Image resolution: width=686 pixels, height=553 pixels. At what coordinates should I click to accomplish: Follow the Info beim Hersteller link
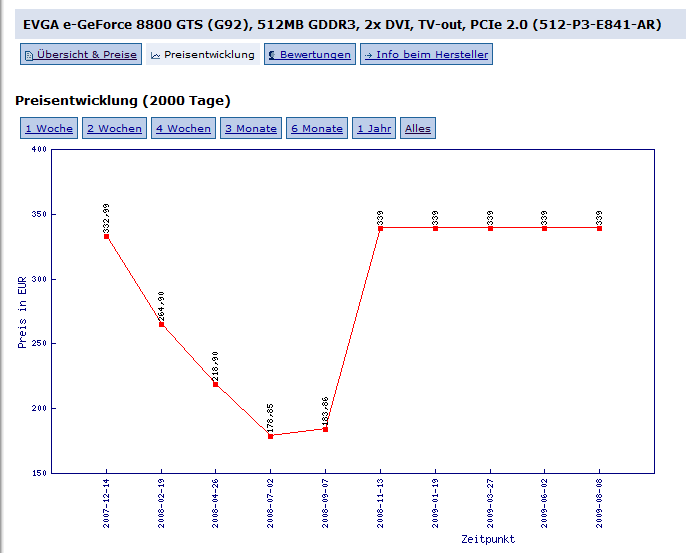tap(426, 54)
